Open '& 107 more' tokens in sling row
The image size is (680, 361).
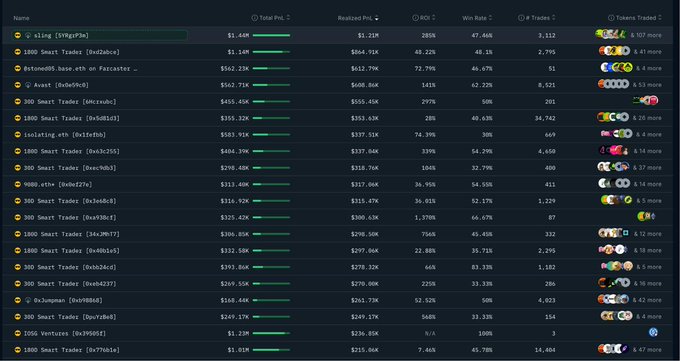point(646,35)
